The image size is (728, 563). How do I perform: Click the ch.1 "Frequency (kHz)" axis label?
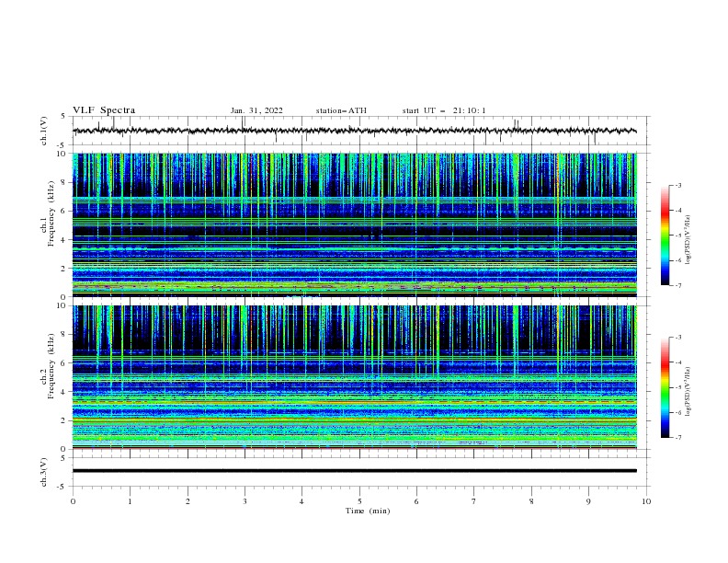pos(51,213)
